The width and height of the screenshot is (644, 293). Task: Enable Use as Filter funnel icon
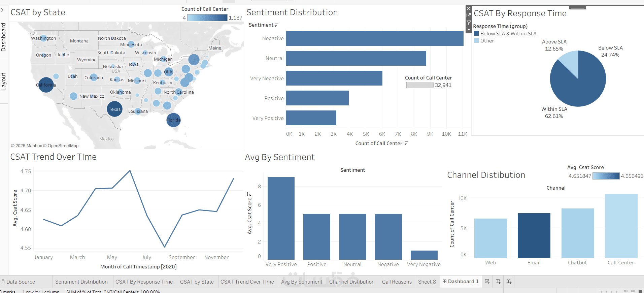(x=469, y=23)
